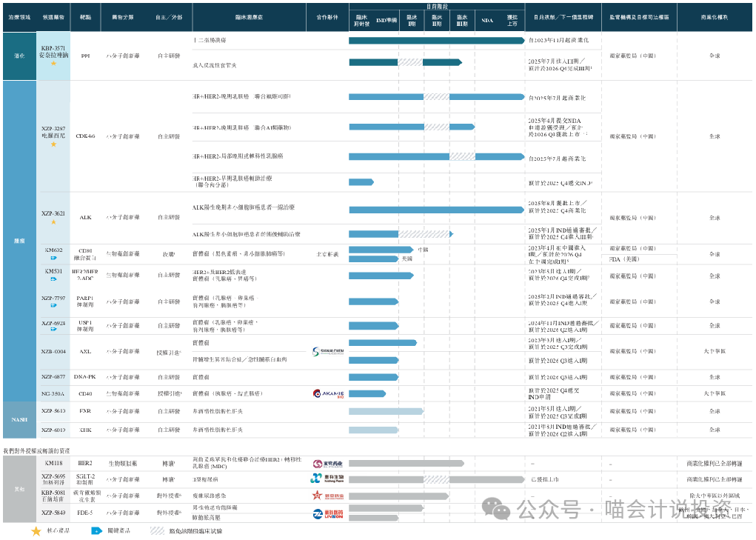Image resolution: width=756 pixels, height=540 pixels.
Task: Select the 治療領域 column header
Action: [19, 16]
